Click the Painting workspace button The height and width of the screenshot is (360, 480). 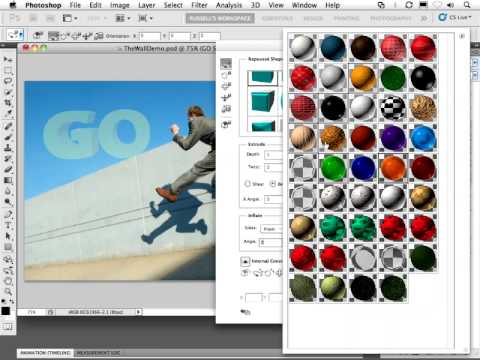pyautogui.click(x=346, y=18)
